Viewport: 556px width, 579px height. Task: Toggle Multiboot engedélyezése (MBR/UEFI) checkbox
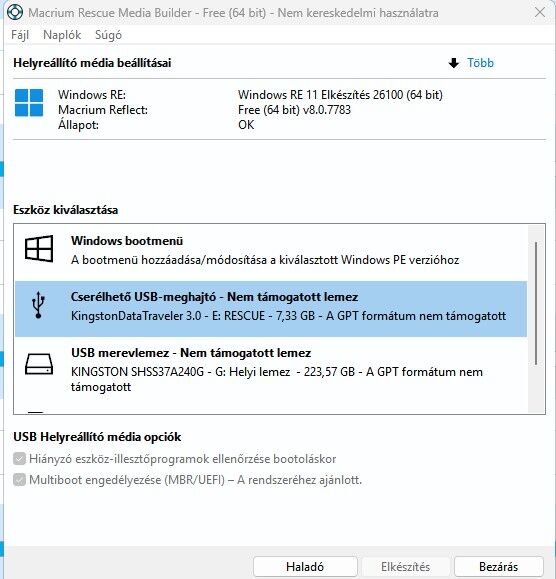point(19,480)
